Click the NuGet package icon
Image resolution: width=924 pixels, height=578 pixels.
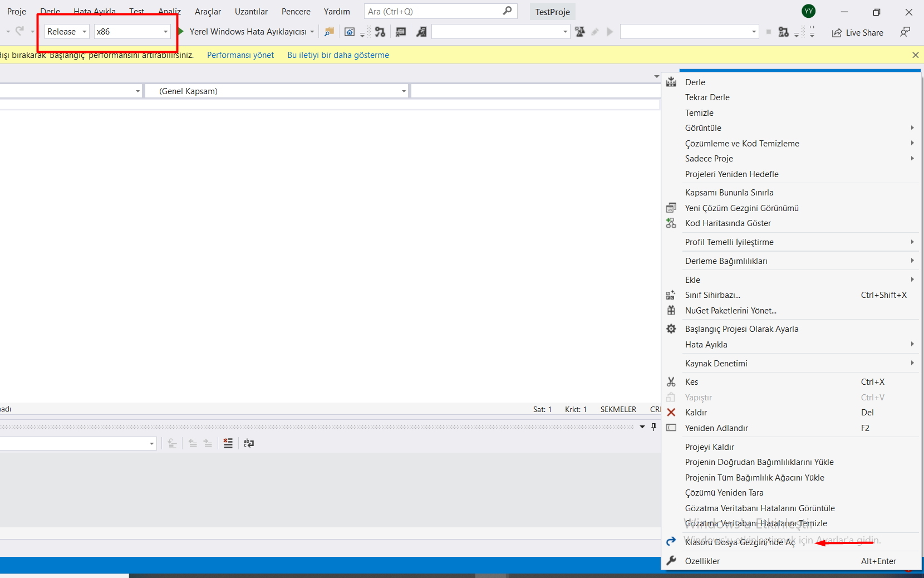pos(671,310)
